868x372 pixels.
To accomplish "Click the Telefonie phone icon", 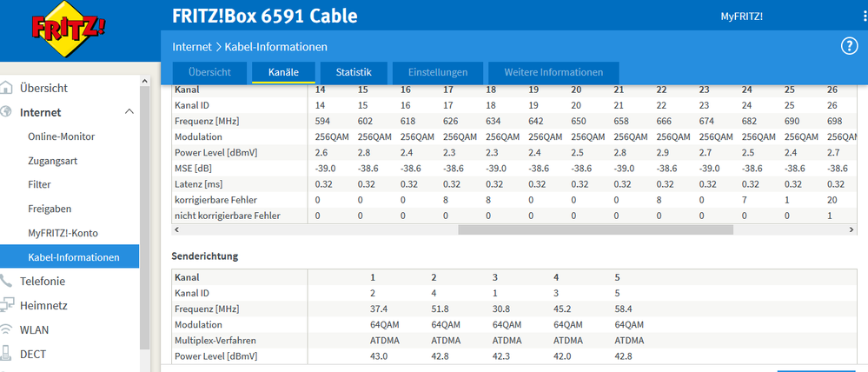I will pyautogui.click(x=7, y=281).
